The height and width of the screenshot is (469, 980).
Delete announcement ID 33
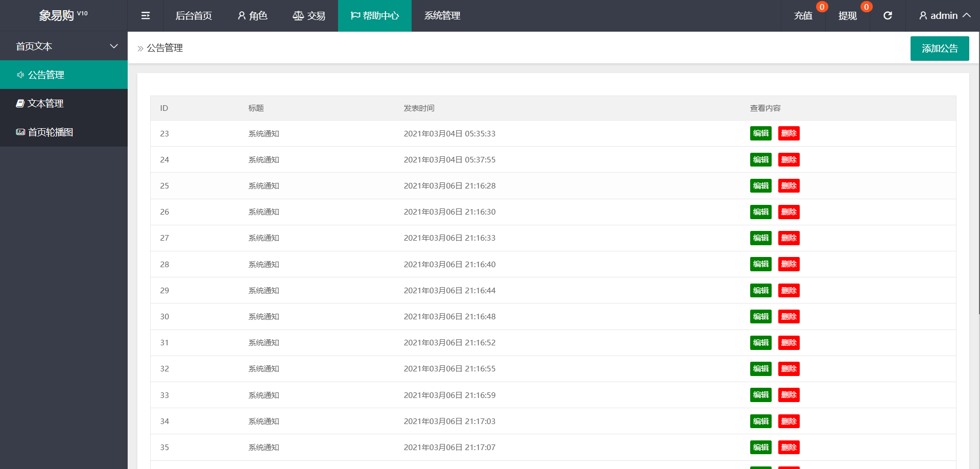coord(789,395)
